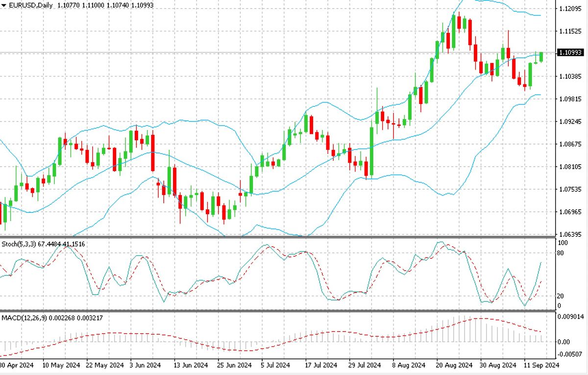Click the latest green candle on the chart

[x=541, y=57]
